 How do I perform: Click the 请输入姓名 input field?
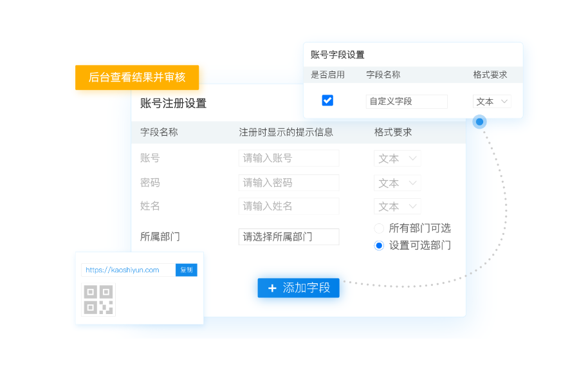pyautogui.click(x=288, y=207)
